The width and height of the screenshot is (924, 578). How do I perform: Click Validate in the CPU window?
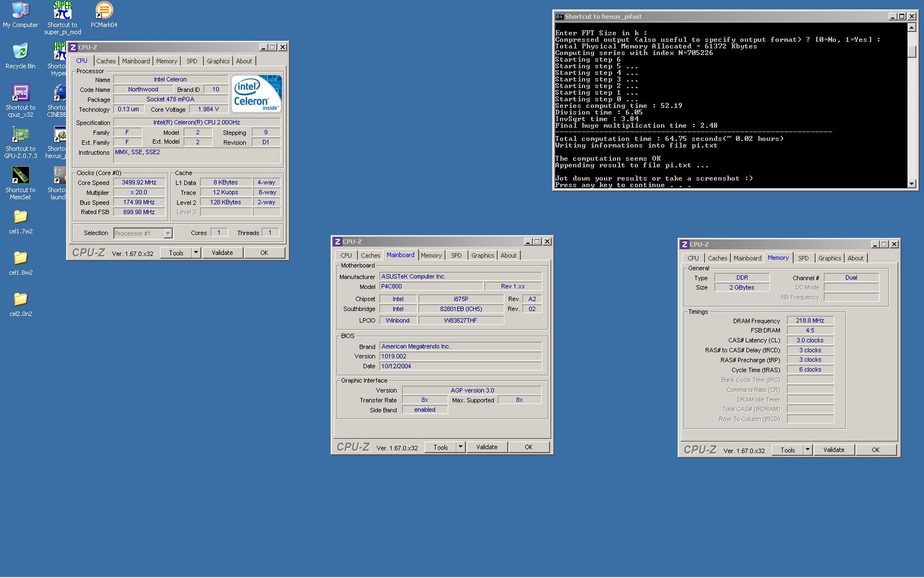pyautogui.click(x=222, y=253)
